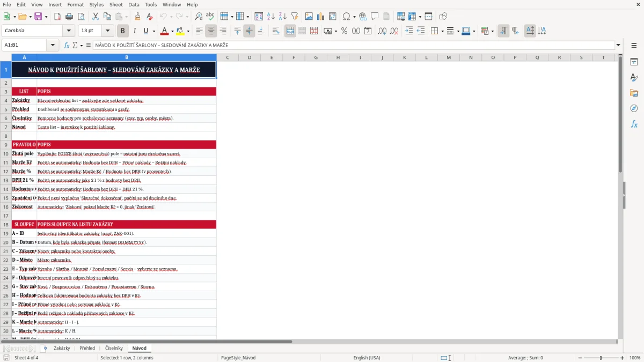
Task: Toggle Align Left
Action: 199,31
